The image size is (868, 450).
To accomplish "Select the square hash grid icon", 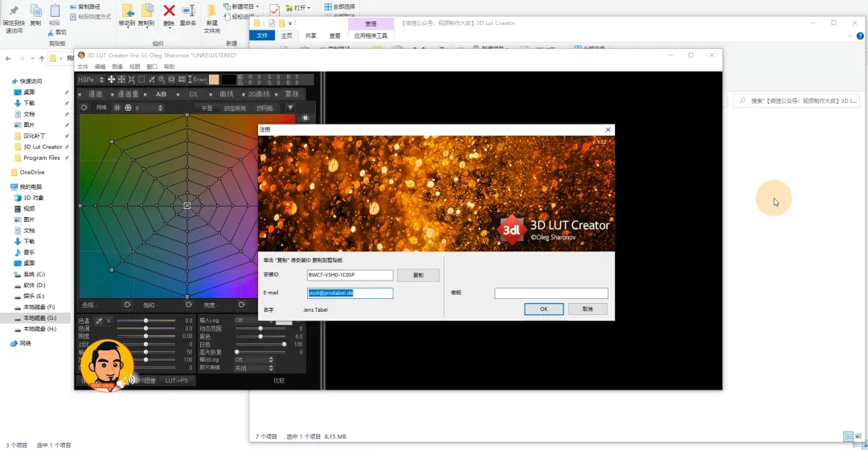I will [117, 108].
